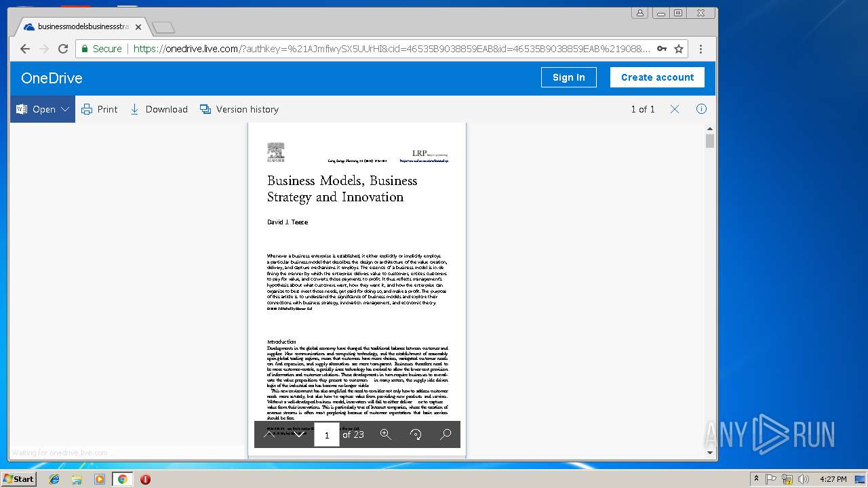Open clock showing 4:27 PM

pyautogui.click(x=833, y=479)
